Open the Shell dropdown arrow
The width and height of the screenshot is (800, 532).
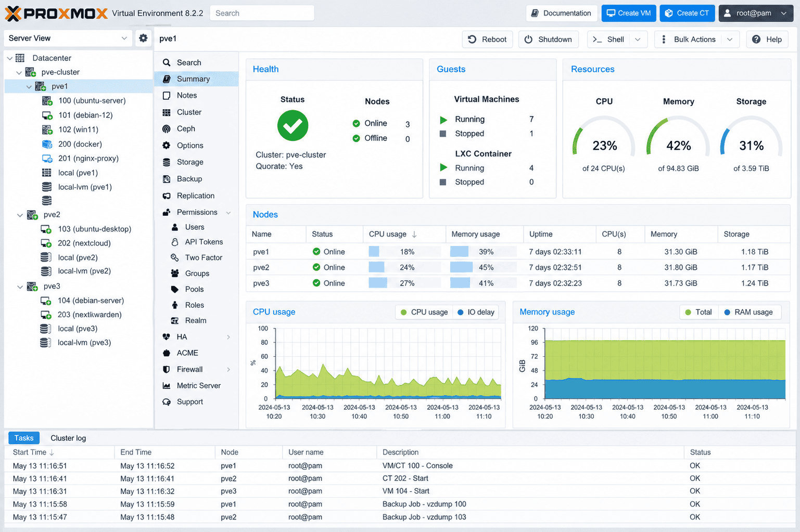coord(638,40)
